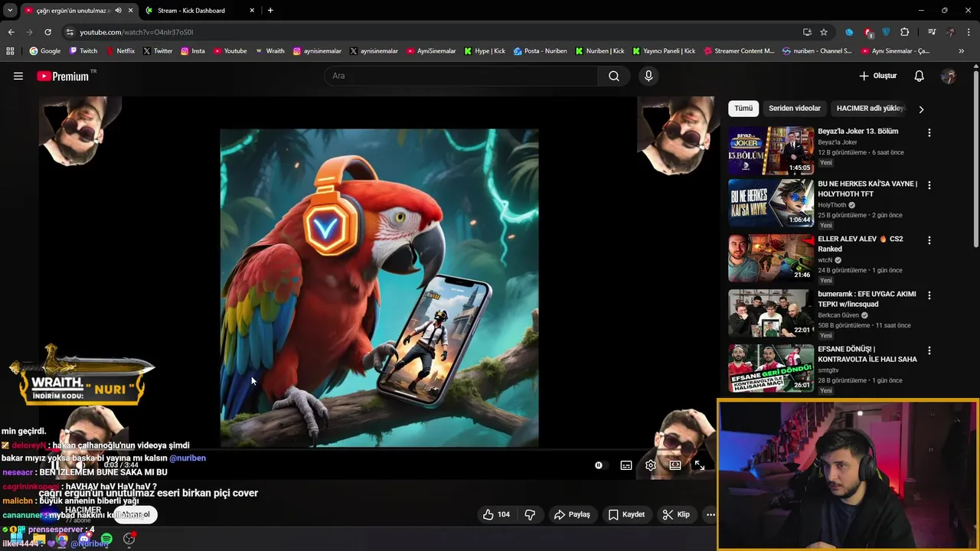Screen dimensions: 980x551
Task: Switch player to theater mode
Action: pyautogui.click(x=675, y=465)
